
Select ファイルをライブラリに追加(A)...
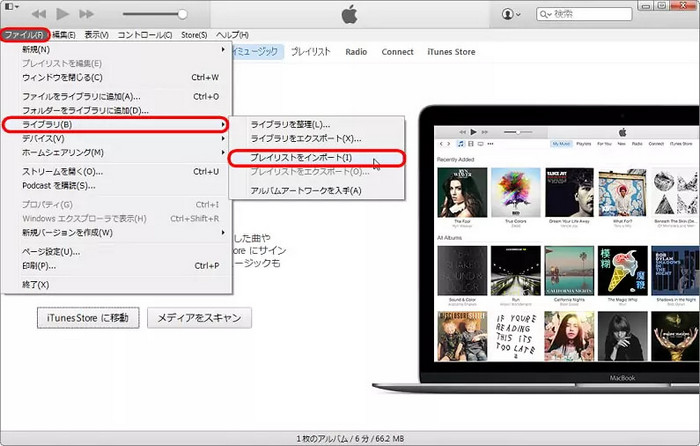117,96
